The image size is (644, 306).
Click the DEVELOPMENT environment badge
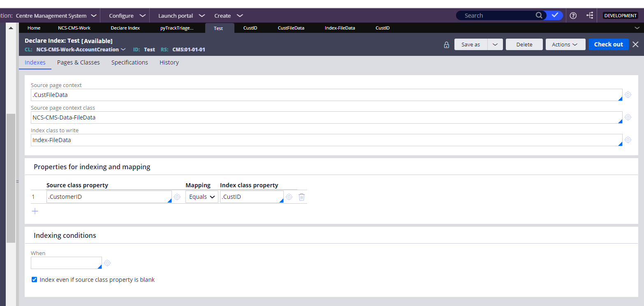click(x=620, y=16)
